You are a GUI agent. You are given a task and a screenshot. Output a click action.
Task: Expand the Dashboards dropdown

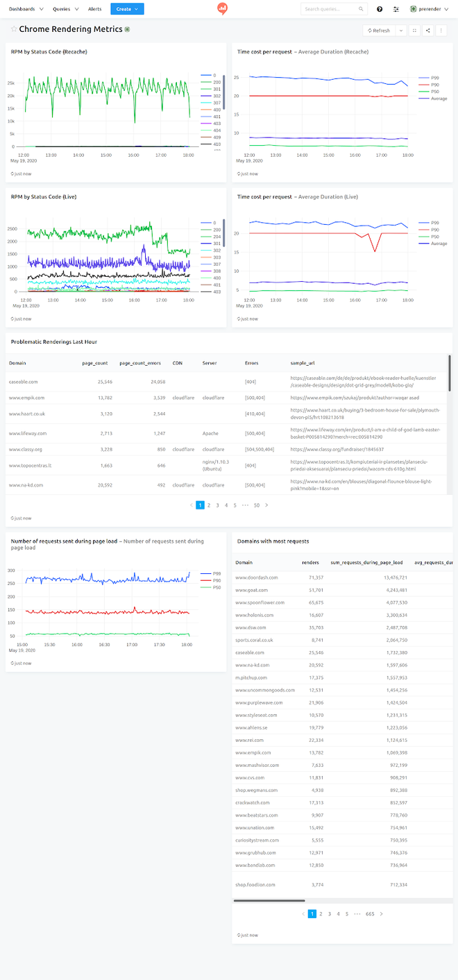click(x=26, y=9)
